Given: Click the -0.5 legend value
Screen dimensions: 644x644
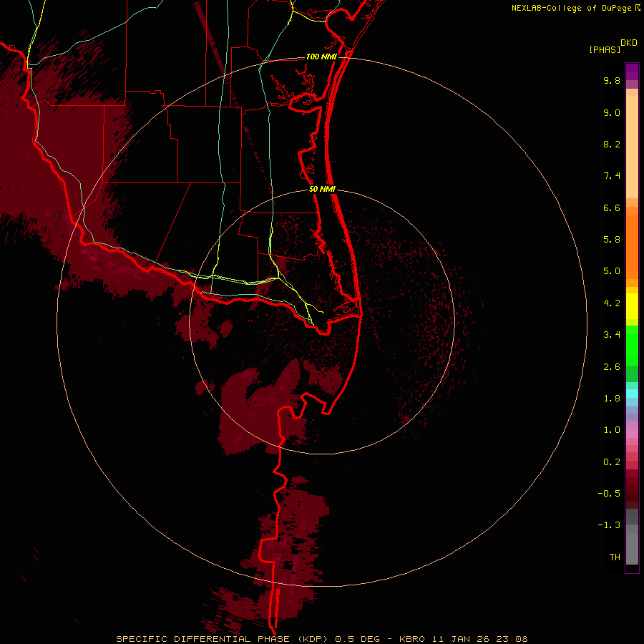Looking at the screenshot, I should (609, 494).
